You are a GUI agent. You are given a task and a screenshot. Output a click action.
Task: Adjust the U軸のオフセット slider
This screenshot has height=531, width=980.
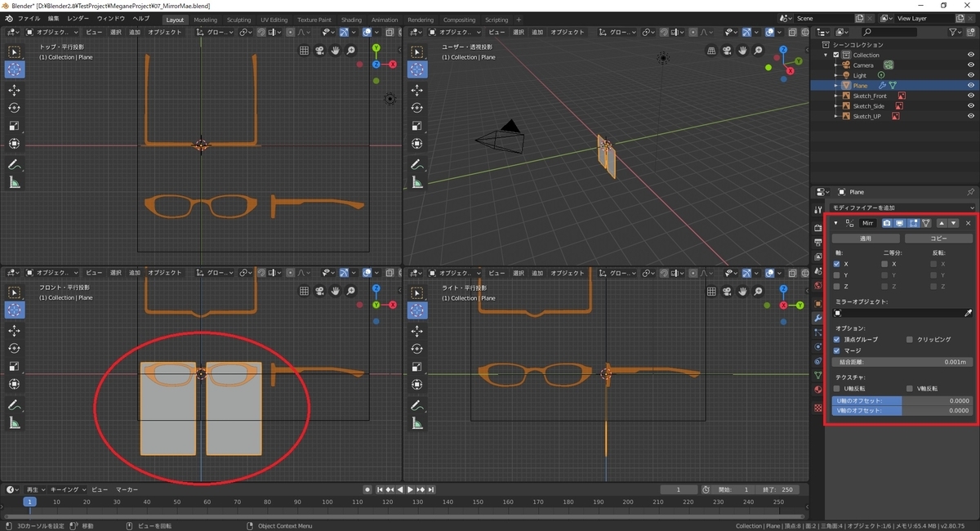(902, 401)
